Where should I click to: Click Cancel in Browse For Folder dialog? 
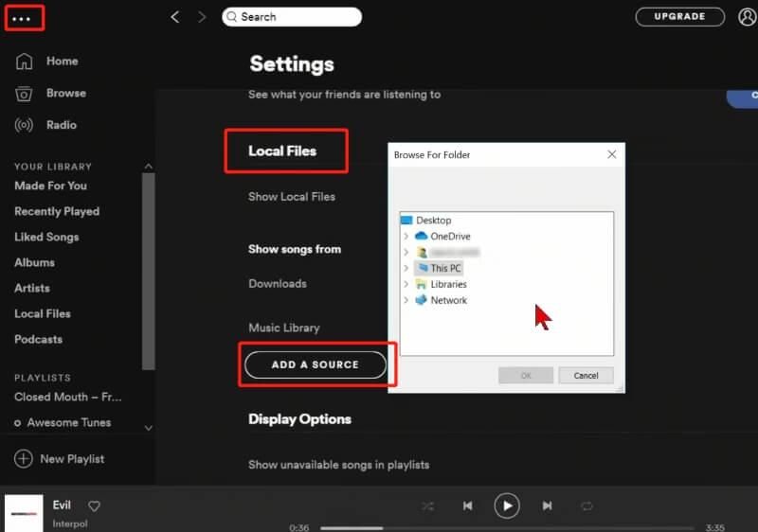click(586, 375)
